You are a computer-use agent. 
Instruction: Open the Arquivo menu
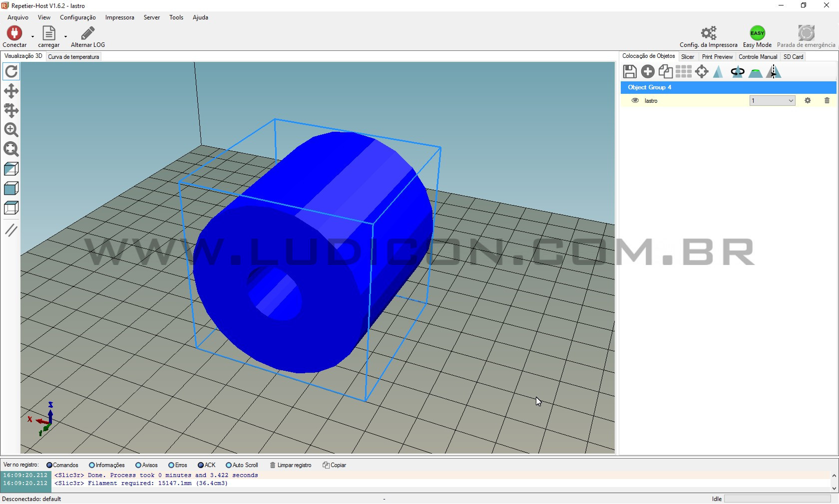click(18, 17)
